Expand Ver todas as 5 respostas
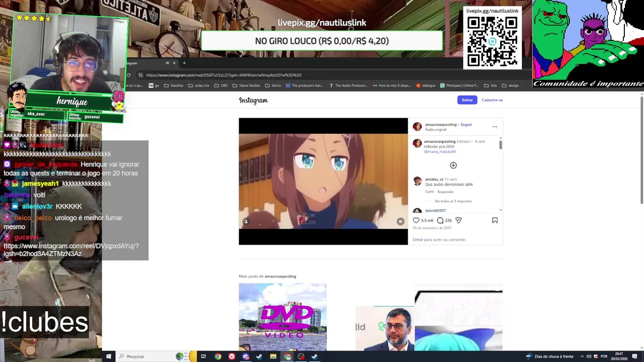This screenshot has width=644, height=362. pos(453,201)
